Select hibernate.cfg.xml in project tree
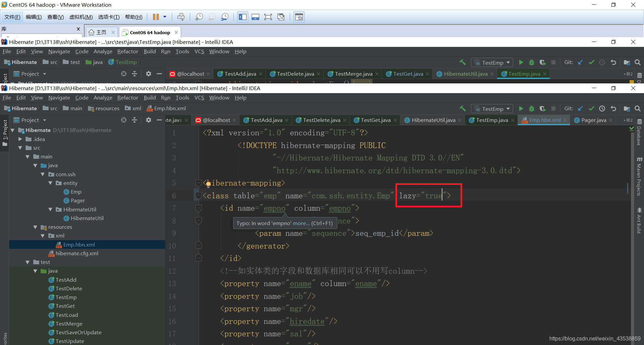Viewport: 644px width, 345px height. point(77,253)
